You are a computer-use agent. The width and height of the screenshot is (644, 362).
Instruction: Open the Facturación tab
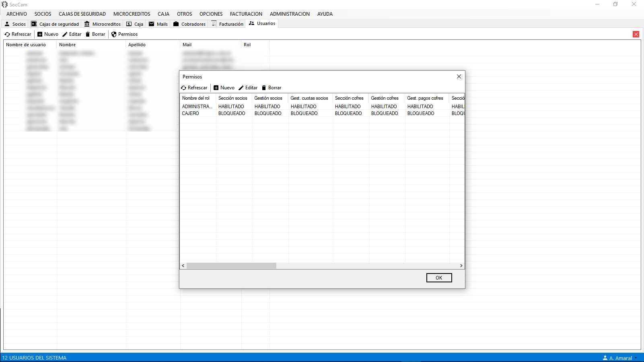(x=227, y=24)
